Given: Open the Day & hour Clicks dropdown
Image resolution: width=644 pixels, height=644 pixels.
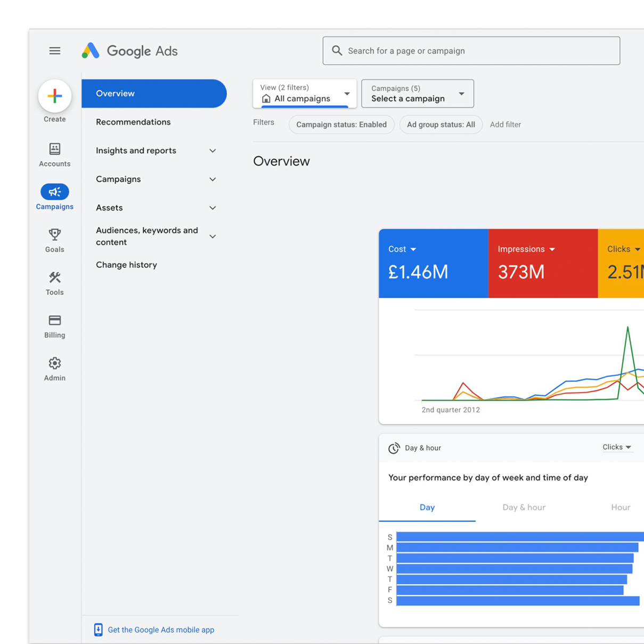Looking at the screenshot, I should (617, 447).
